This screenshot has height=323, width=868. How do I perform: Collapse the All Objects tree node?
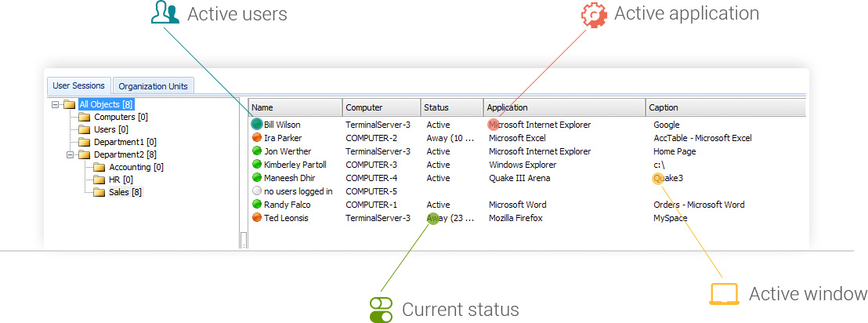[x=55, y=104]
